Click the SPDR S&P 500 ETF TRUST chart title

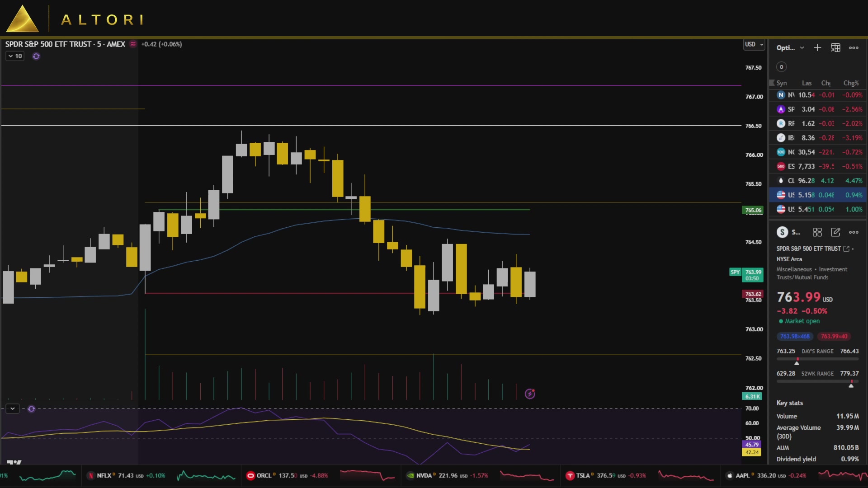pos(65,44)
